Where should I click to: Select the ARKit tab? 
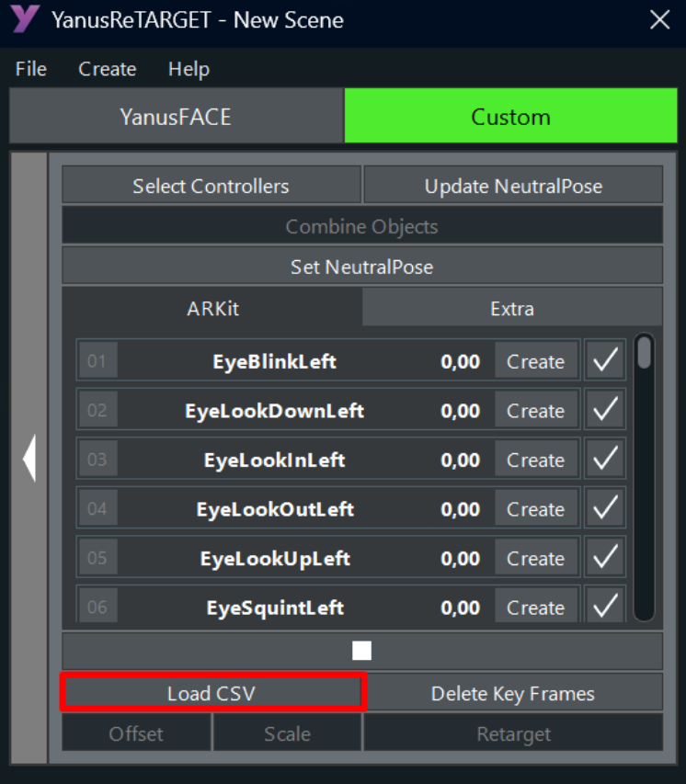212,309
